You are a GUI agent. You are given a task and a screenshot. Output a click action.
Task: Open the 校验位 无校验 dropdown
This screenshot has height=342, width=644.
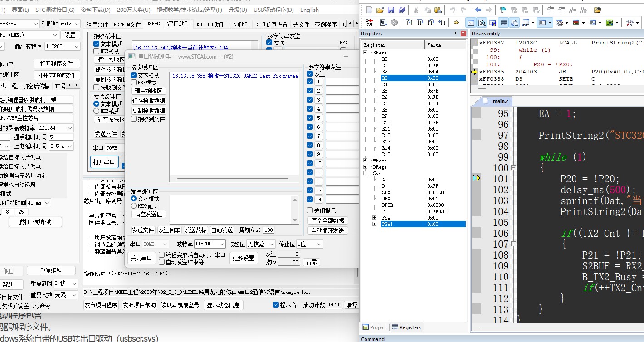click(261, 244)
